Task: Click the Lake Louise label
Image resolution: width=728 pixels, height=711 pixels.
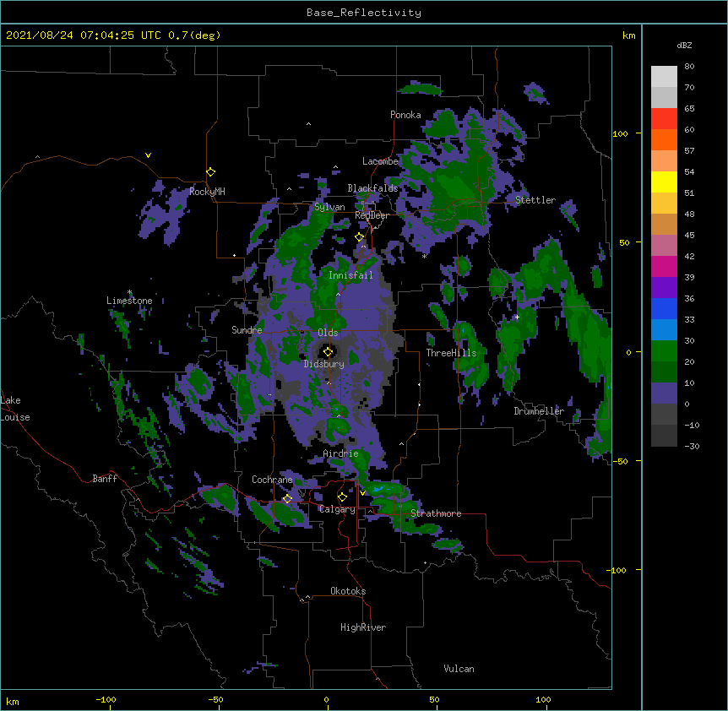Action: tap(15, 409)
